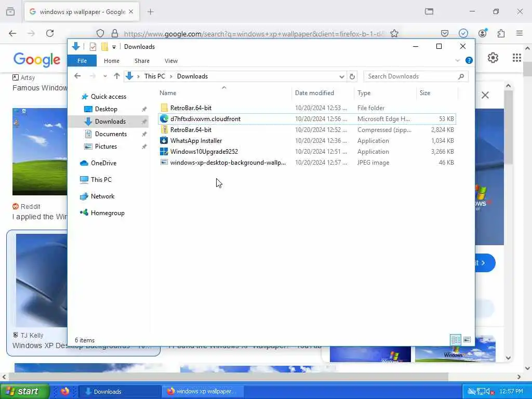Go back in File Explorer
The width and height of the screenshot is (532, 399).
78,76
